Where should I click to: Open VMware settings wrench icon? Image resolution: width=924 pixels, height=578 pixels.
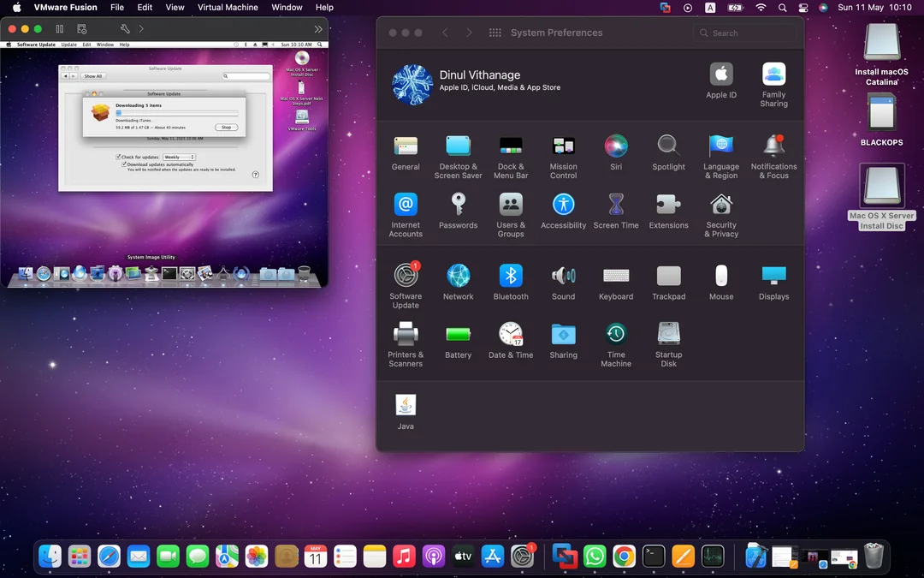(125, 29)
